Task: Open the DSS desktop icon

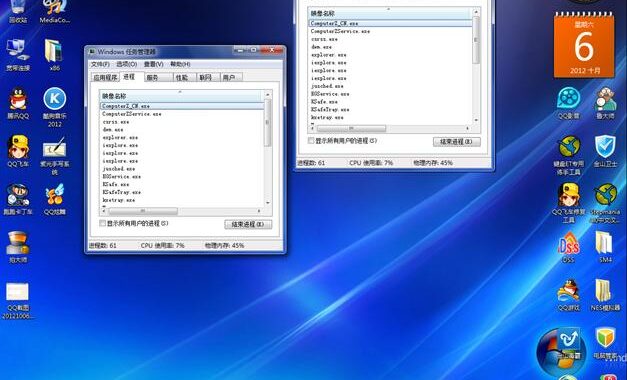Action: pyautogui.click(x=569, y=247)
